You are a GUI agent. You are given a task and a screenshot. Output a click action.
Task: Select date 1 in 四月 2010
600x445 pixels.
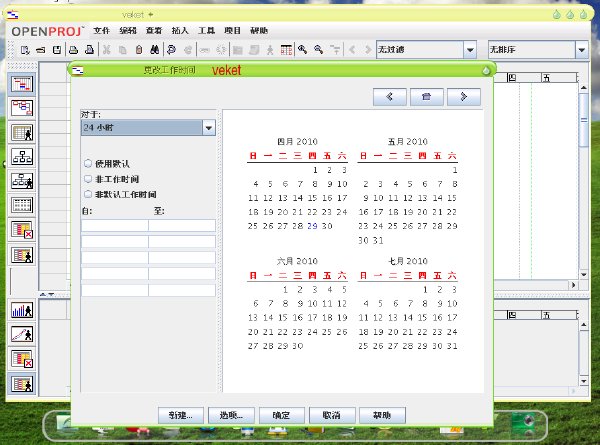[315, 170]
